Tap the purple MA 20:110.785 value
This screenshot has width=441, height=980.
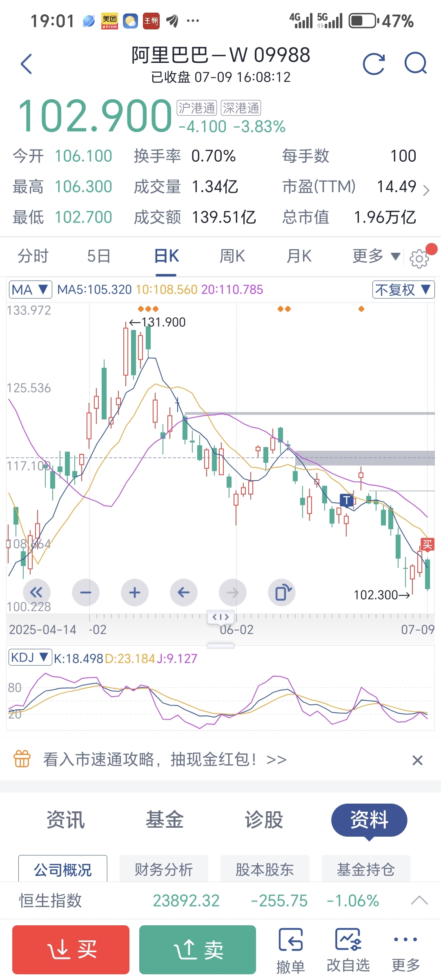232,290
